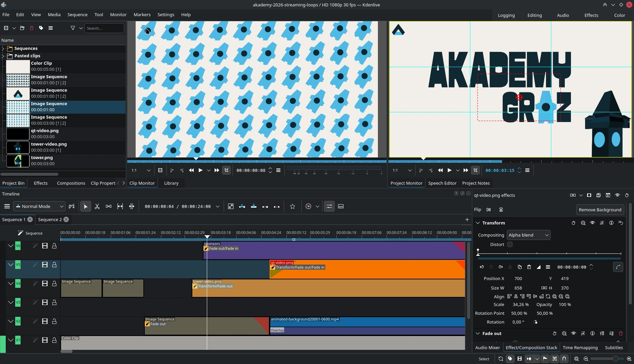Select the ripple tool in timeline toolbar
This screenshot has height=364, width=634.
[132, 206]
